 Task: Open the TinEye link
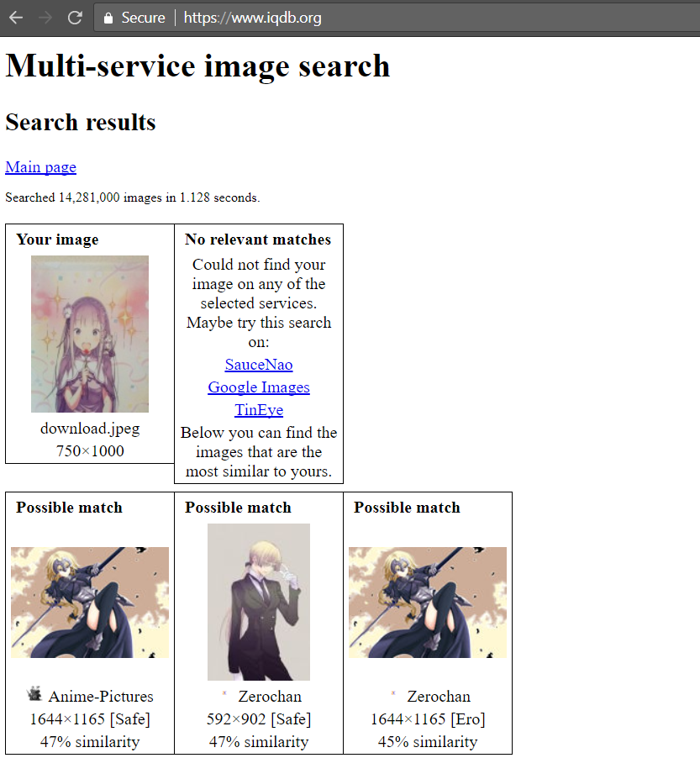pyautogui.click(x=259, y=410)
